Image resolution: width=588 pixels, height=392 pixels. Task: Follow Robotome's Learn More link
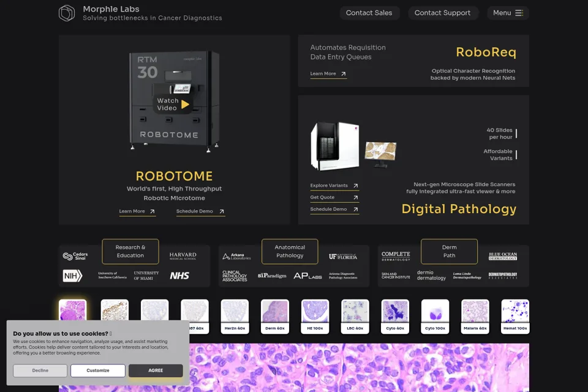click(137, 211)
